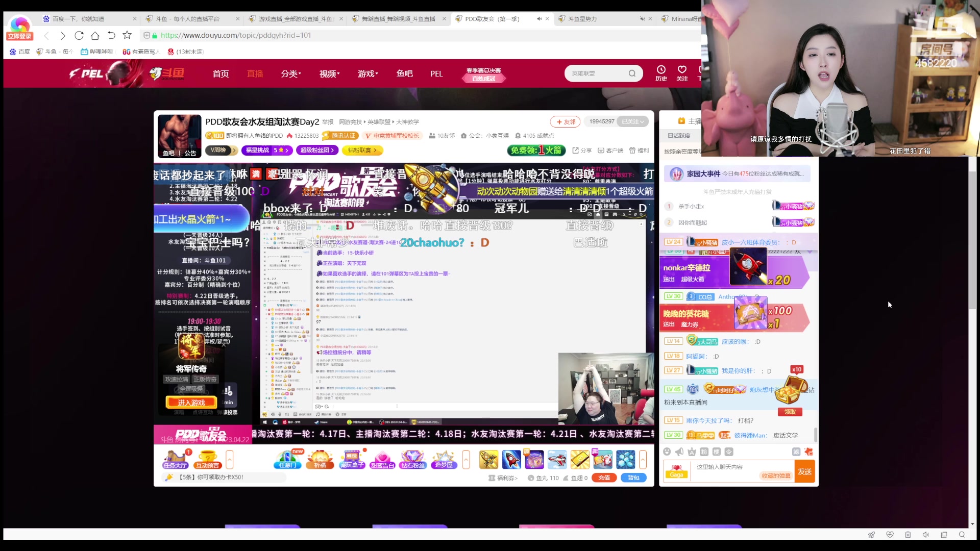980x551 pixels.
Task: Open the 首页 nav item
Action: (x=220, y=74)
